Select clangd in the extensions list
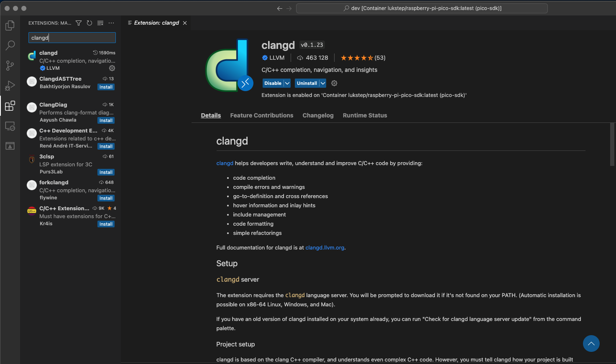This screenshot has height=364, width=616. click(x=71, y=61)
